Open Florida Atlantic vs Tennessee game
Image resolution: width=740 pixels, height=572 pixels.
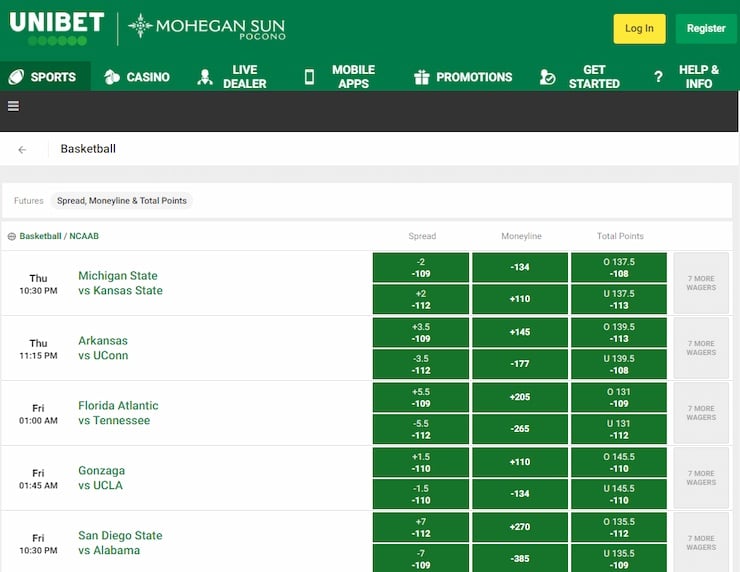pyautogui.click(x=118, y=413)
